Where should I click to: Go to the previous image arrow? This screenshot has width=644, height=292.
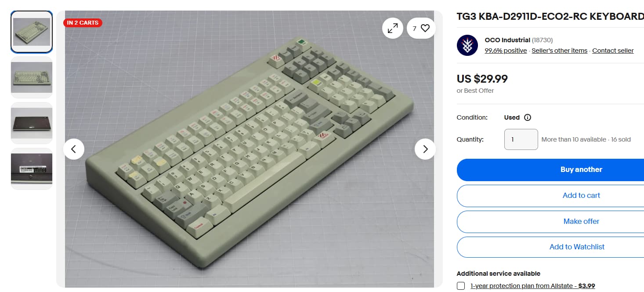click(x=74, y=149)
